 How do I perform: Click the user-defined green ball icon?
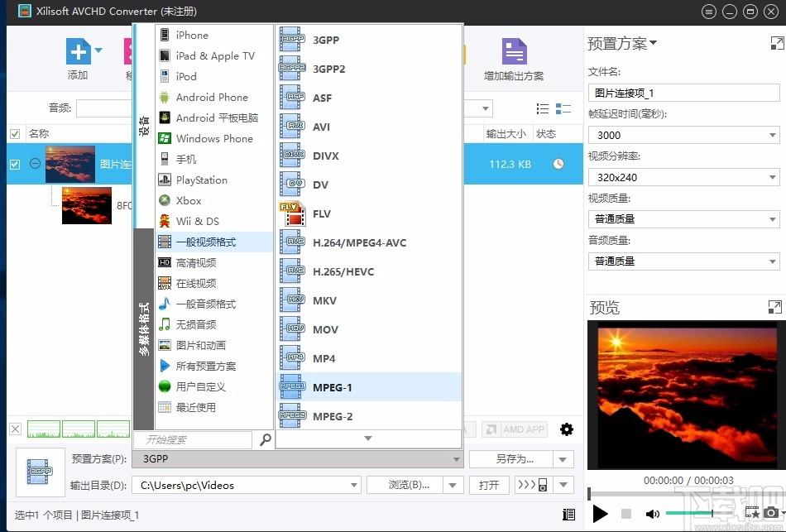pos(165,386)
